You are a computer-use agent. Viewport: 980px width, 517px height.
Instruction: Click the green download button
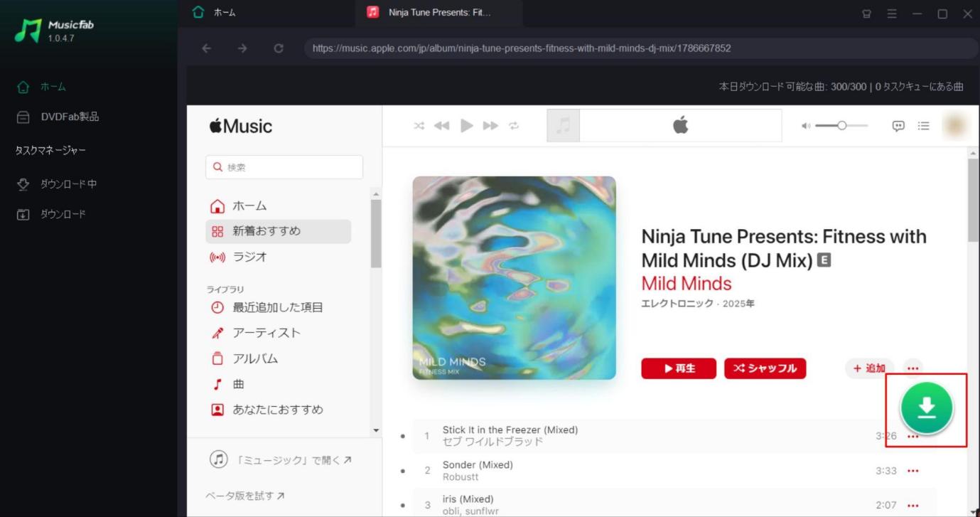click(x=927, y=408)
